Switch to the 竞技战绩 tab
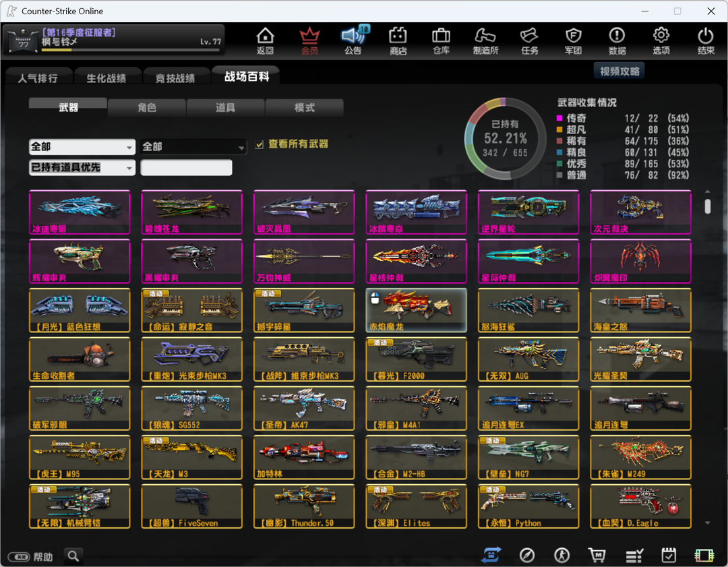This screenshot has height=567, width=728. [175, 77]
